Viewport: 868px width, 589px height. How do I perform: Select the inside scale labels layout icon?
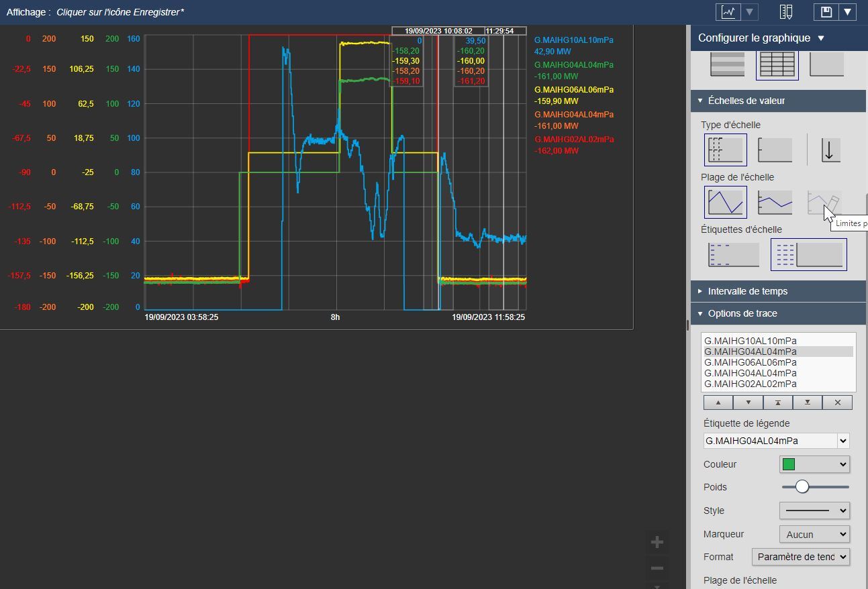(x=734, y=254)
